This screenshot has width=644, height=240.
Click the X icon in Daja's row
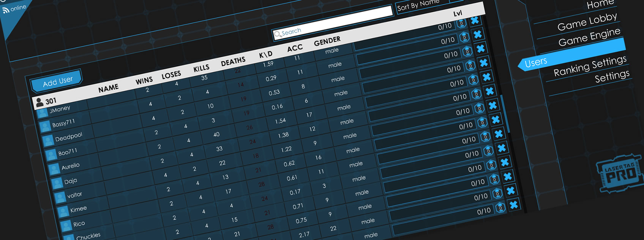pyautogui.click(x=490, y=91)
